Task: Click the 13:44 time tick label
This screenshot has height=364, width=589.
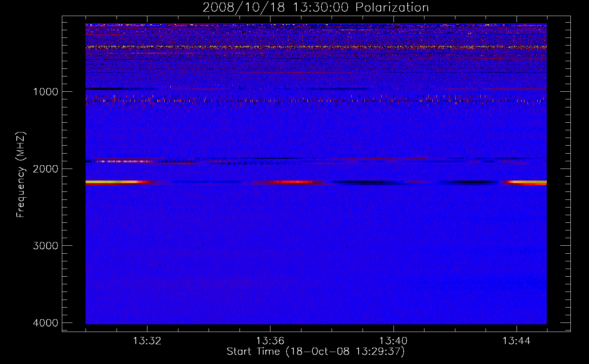Action: [x=517, y=341]
